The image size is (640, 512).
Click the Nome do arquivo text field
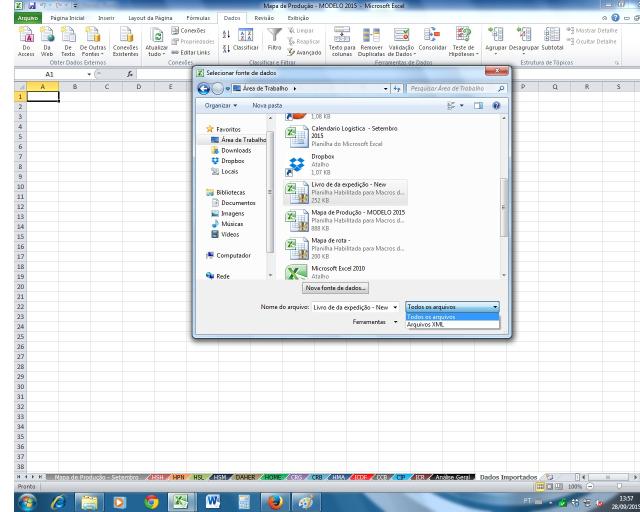pyautogui.click(x=351, y=307)
